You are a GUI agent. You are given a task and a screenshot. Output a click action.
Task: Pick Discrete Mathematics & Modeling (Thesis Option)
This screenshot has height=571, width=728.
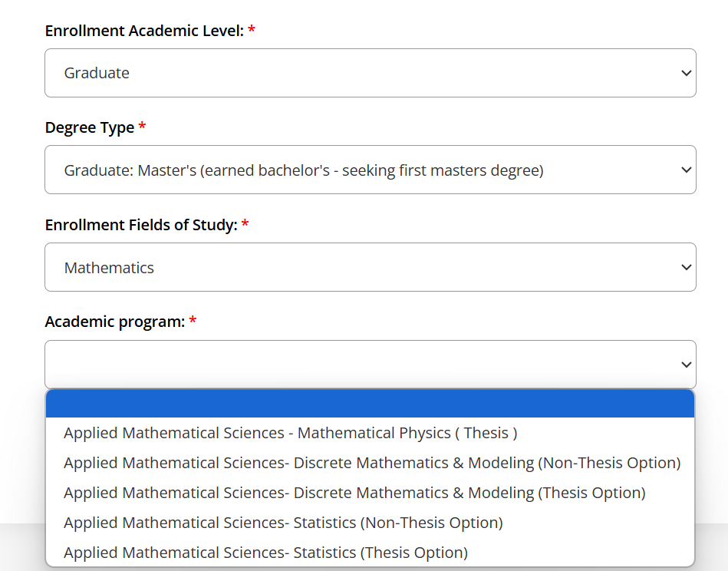pos(354,493)
